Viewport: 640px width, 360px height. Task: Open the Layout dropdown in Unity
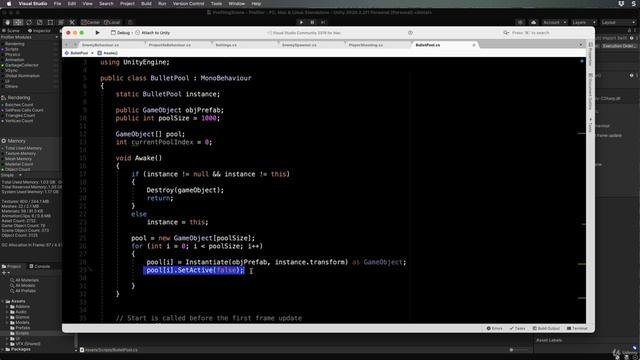[618, 22]
